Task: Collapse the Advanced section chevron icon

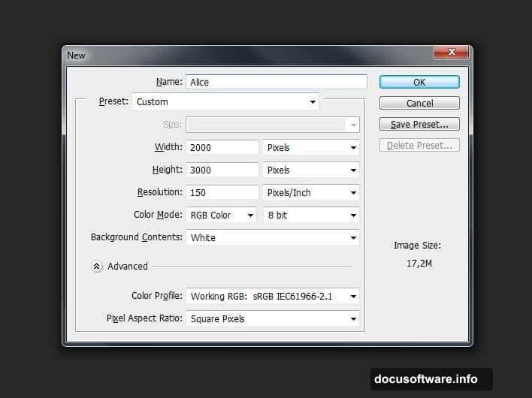Action: (97, 266)
